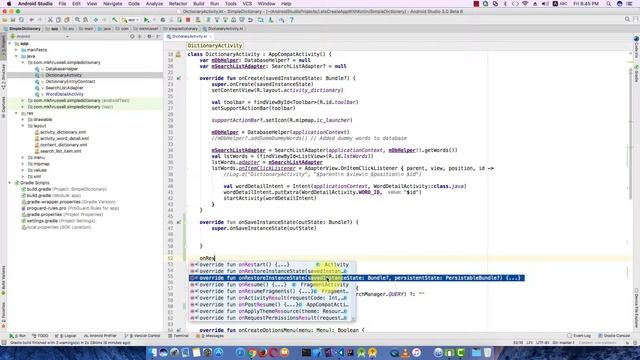Open the Version Control tool window
This screenshot has height=360, width=640.
(x=142, y=336)
